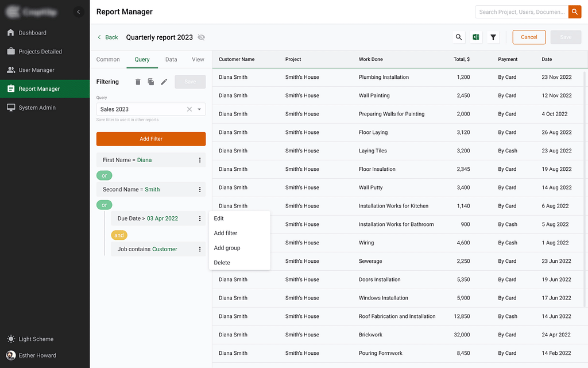Toggle the yellow 'and' operator

coord(119,235)
